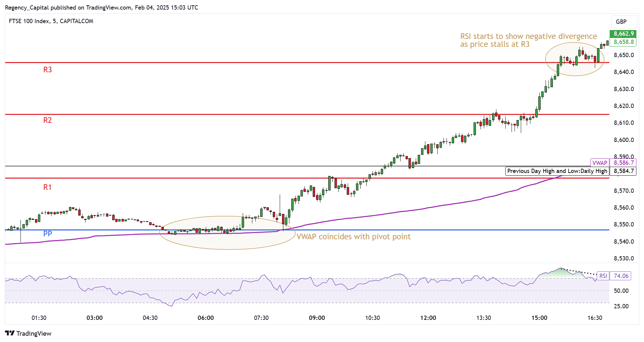The width and height of the screenshot is (644, 342).
Task: Click the 13:30 time axis label
Action: 483,318
